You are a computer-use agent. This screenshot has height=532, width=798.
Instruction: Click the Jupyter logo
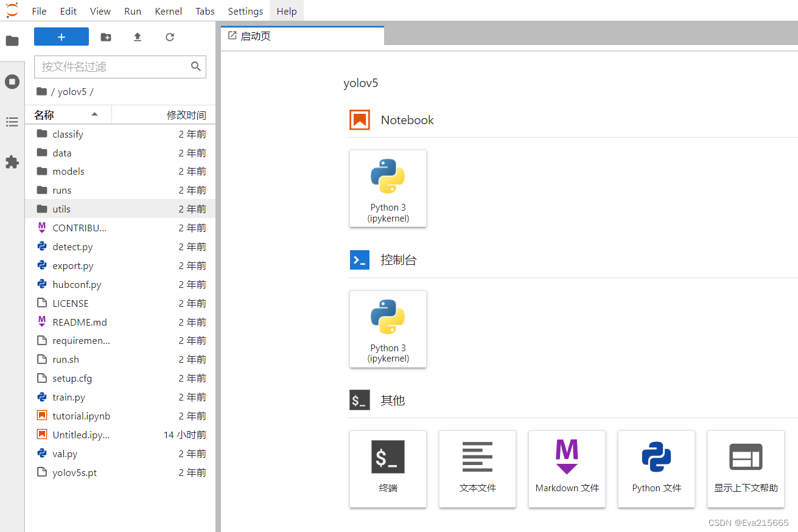(12, 10)
